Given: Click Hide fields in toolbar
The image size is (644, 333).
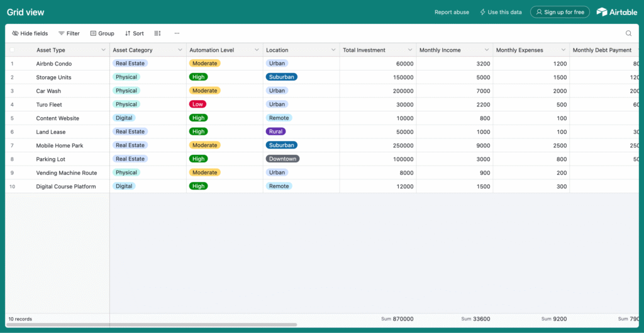Looking at the screenshot, I should tap(30, 33).
